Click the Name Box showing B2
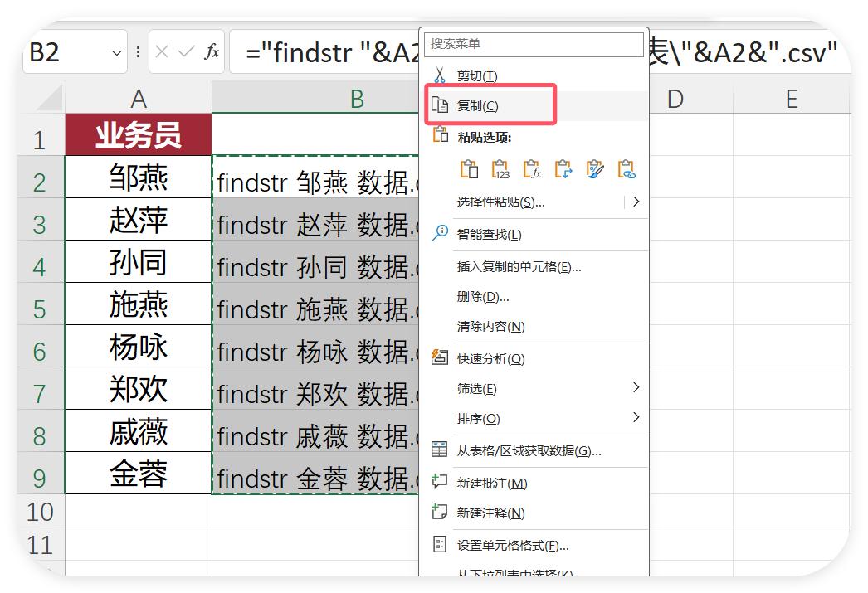868x593 pixels. pos(76,52)
